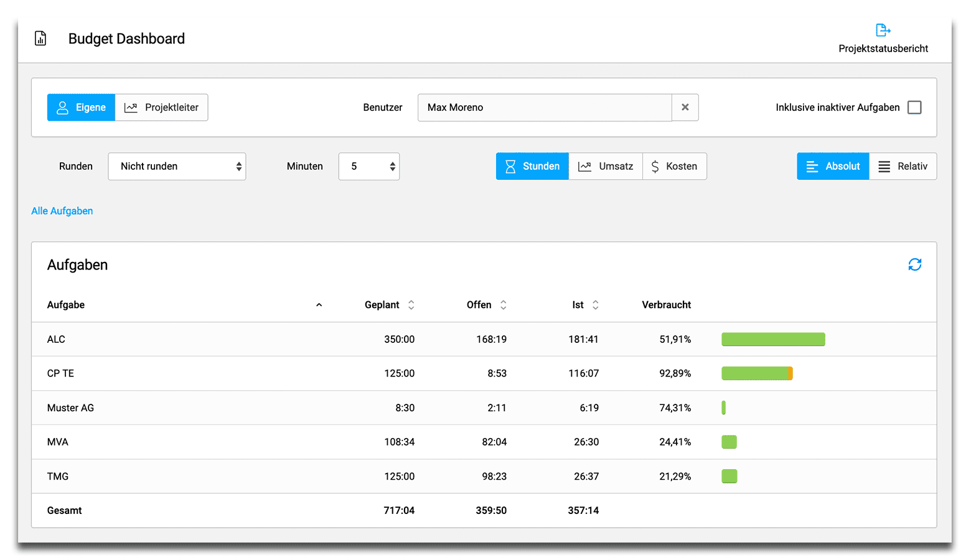Click the Projektstatusbericht label

[883, 49]
